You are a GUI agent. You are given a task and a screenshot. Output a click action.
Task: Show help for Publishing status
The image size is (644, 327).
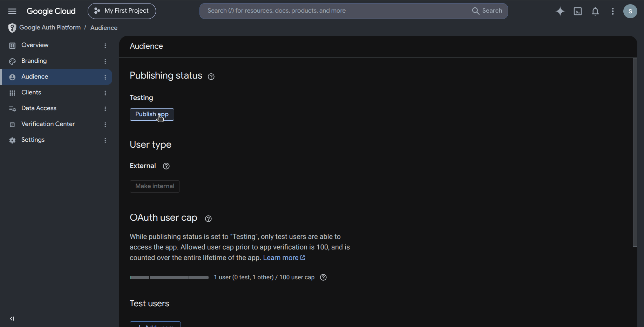pyautogui.click(x=211, y=76)
